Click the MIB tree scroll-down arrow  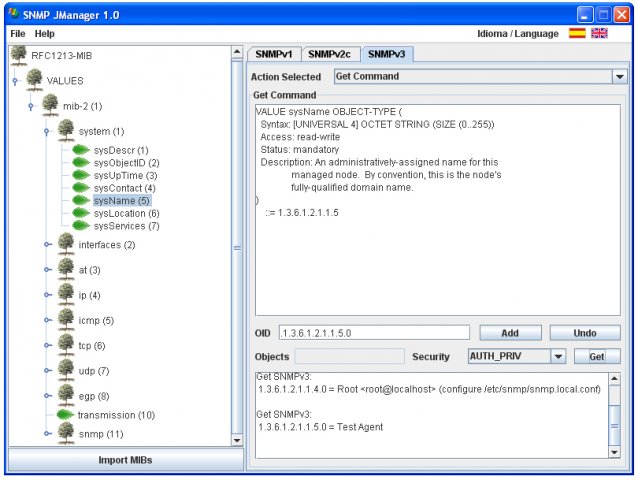coord(237,440)
